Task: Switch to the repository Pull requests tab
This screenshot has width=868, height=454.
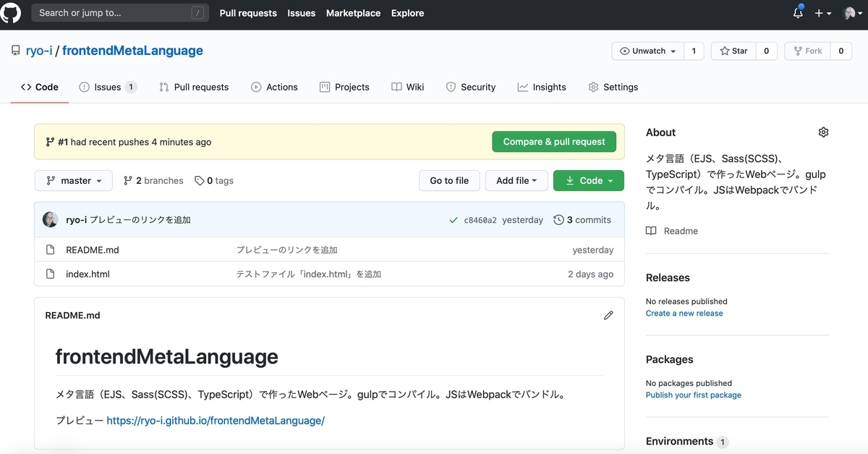Action: click(x=194, y=87)
